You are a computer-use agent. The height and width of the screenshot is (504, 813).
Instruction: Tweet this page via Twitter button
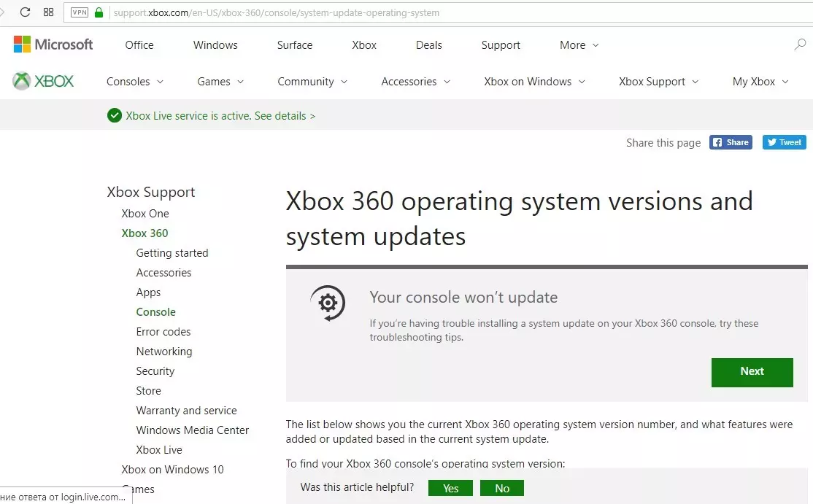tap(784, 142)
